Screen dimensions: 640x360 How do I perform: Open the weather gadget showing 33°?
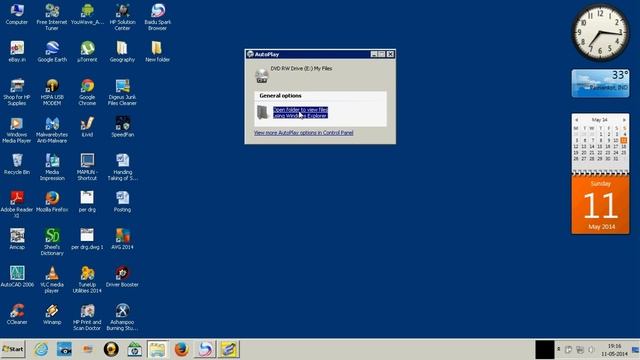600,83
